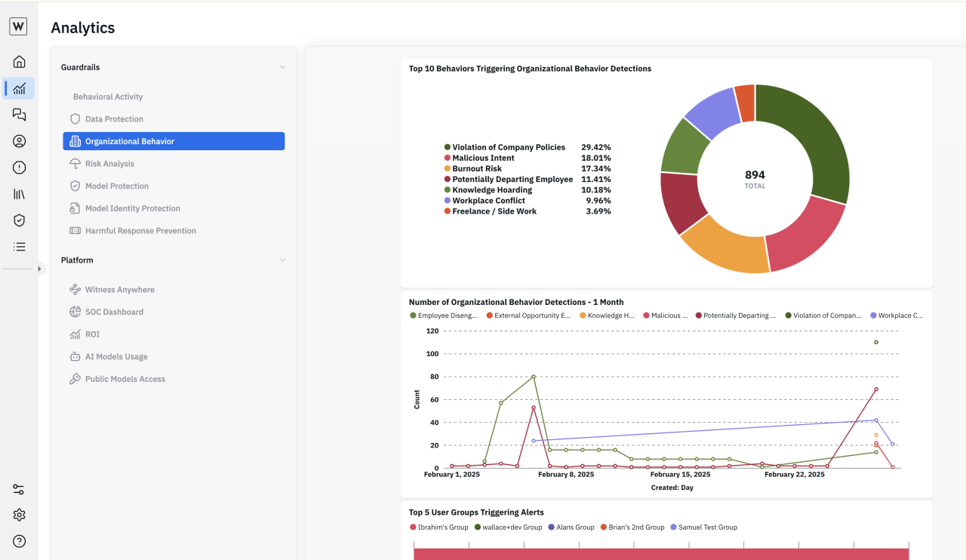
Task: Open the chat conversations icon
Action: click(20, 115)
